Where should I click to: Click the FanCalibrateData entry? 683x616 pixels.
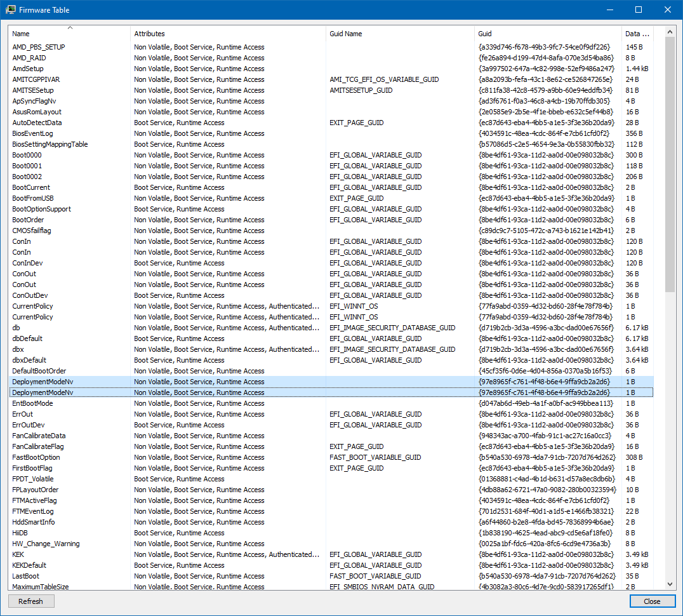331,436
